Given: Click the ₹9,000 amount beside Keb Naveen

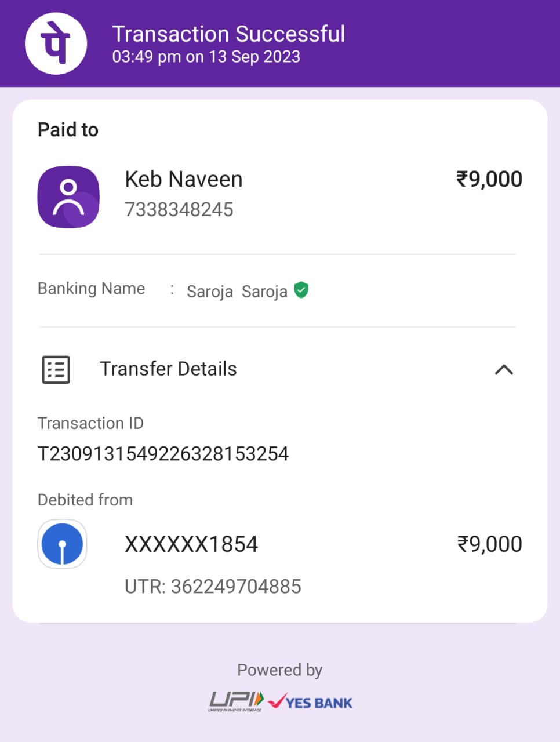Looking at the screenshot, I should click(489, 179).
